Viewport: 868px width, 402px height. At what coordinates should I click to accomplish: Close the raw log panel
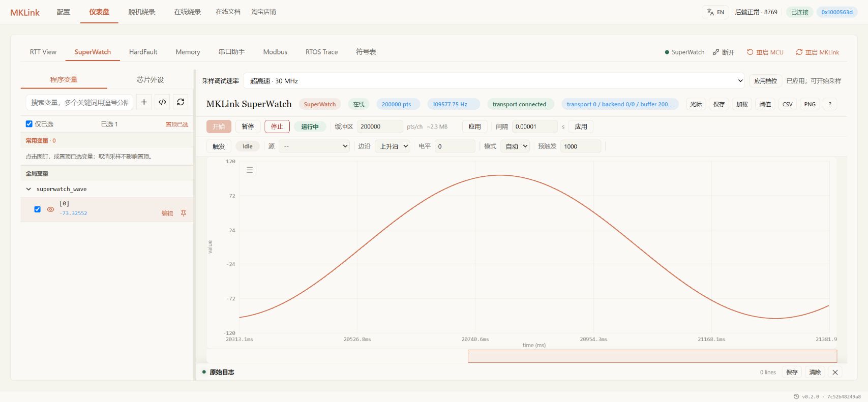click(835, 373)
